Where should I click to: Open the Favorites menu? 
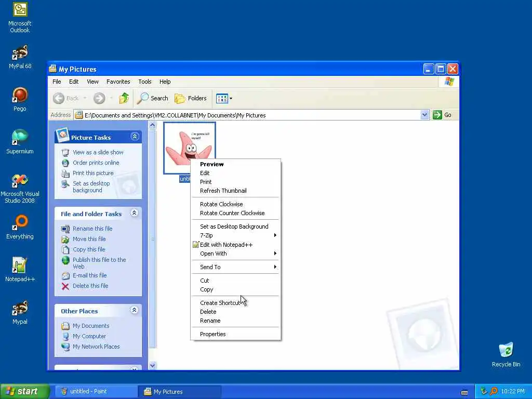(118, 82)
